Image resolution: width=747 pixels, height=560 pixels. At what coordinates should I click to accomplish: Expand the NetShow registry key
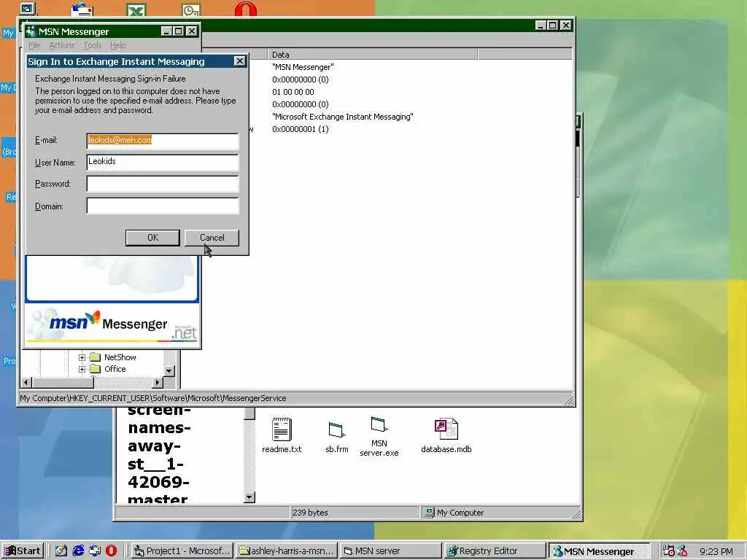[x=82, y=357]
